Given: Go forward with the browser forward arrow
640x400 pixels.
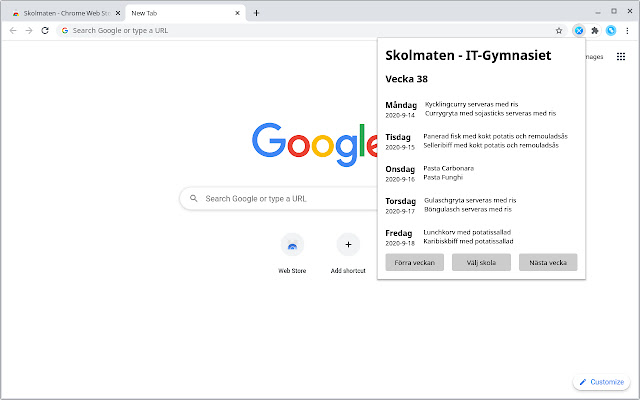Looking at the screenshot, I should click(29, 31).
